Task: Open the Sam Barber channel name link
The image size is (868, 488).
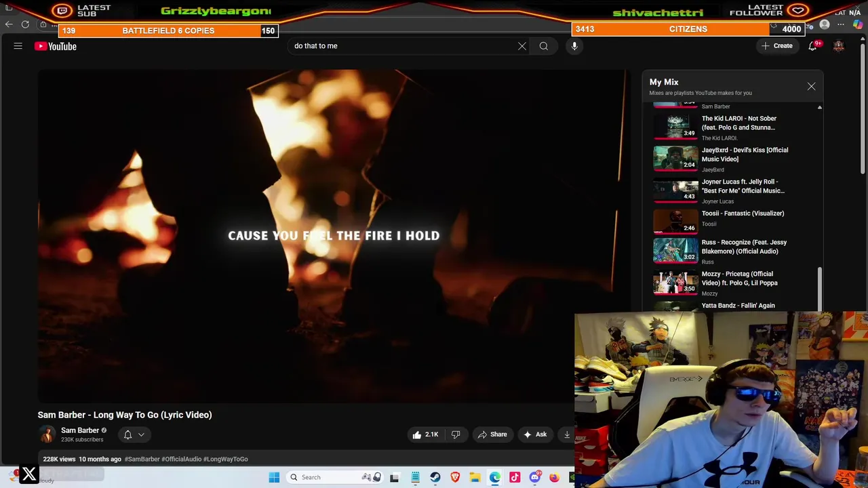Action: point(80,430)
